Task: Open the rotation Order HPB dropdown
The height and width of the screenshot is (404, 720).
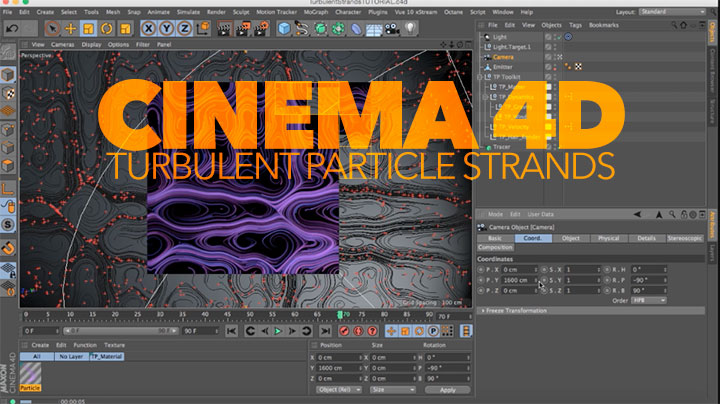Action: tap(649, 300)
